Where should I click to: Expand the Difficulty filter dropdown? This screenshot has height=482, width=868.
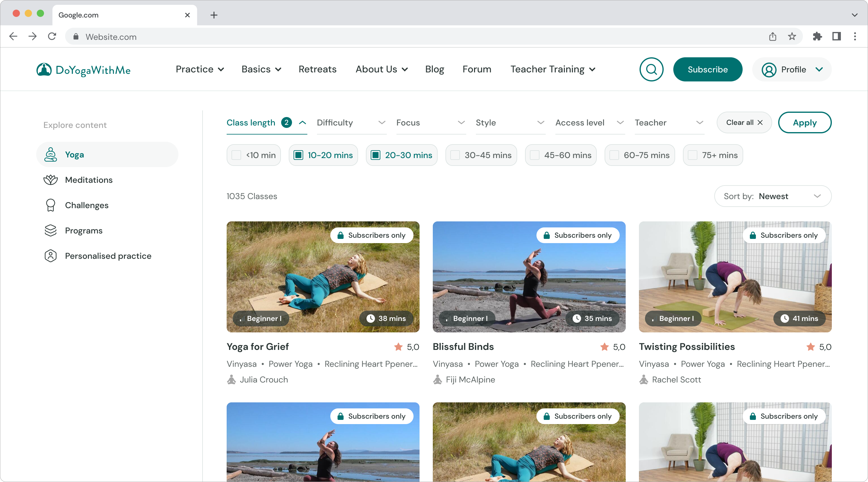click(351, 123)
